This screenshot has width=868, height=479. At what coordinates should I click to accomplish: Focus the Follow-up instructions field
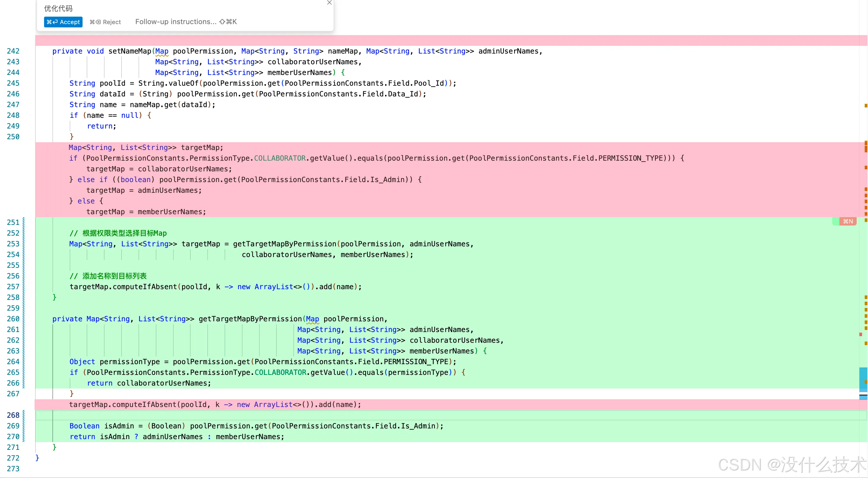click(x=176, y=22)
